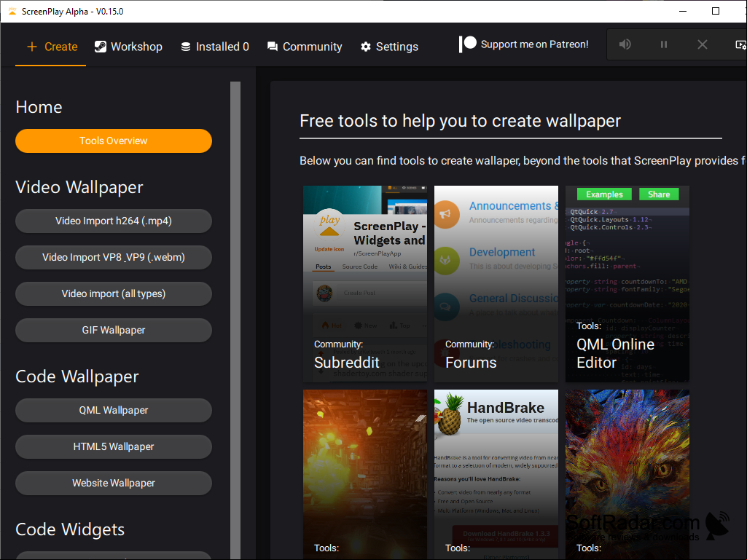Choose the HTML5 Wallpaper button
This screenshot has height=560, width=747.
click(114, 446)
